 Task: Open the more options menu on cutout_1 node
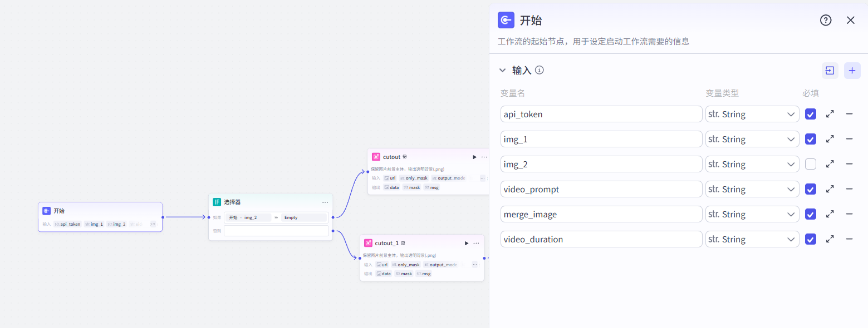pos(476,243)
